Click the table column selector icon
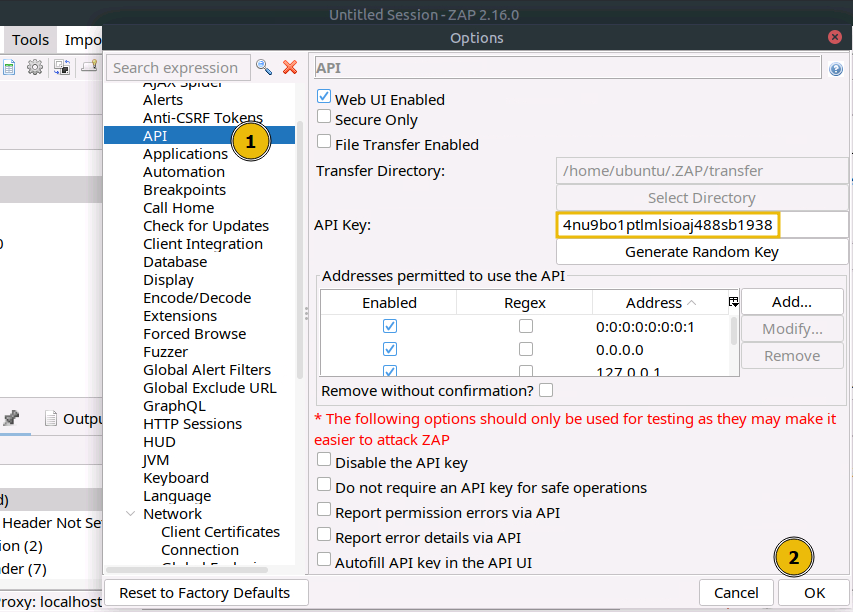The image size is (853, 612). pos(733,302)
